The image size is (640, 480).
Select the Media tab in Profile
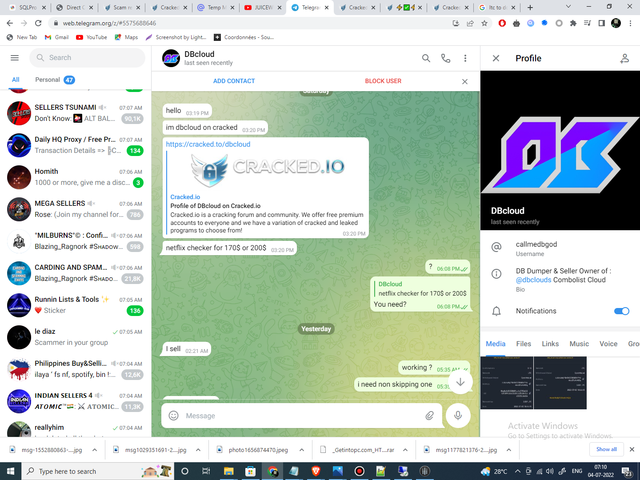tap(495, 344)
